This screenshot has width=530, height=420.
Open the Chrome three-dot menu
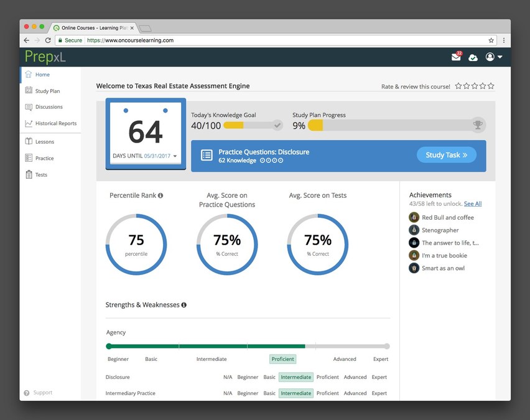point(503,40)
